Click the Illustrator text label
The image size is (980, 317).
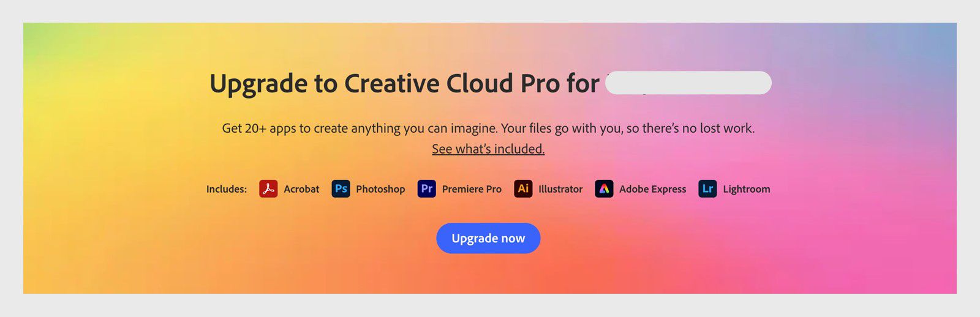(560, 189)
